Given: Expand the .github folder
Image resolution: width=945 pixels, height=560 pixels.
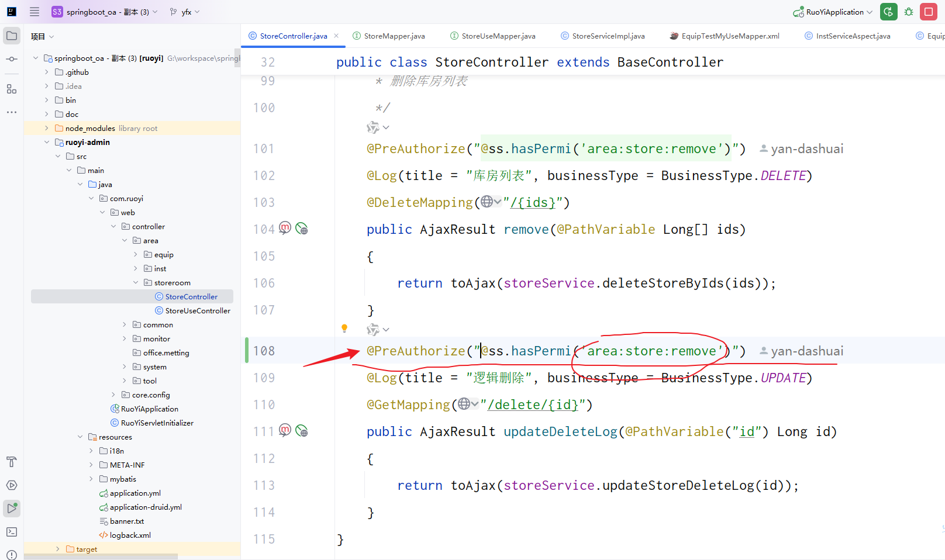Looking at the screenshot, I should (47, 72).
